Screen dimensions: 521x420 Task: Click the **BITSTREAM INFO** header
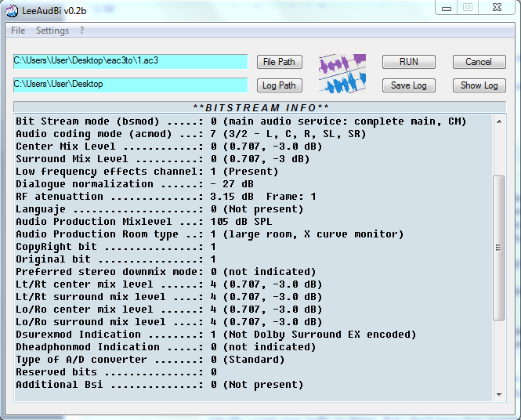260,107
